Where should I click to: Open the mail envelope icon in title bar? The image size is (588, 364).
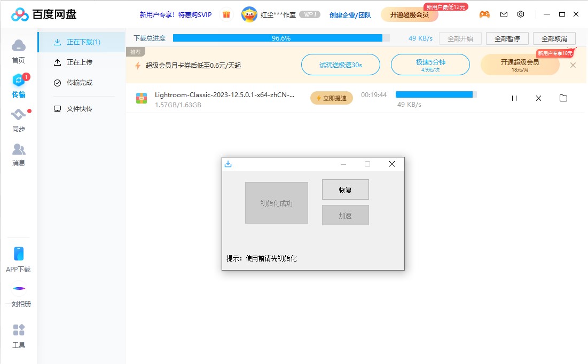[x=504, y=14]
